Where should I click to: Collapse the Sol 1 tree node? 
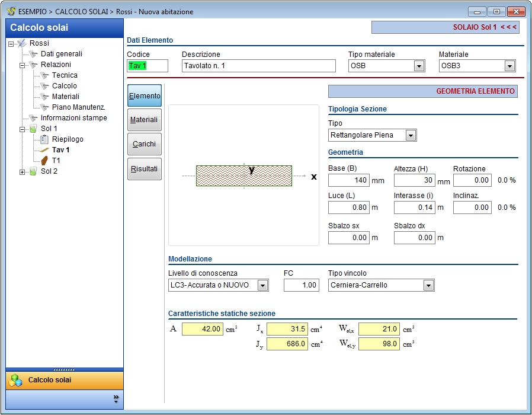click(23, 129)
